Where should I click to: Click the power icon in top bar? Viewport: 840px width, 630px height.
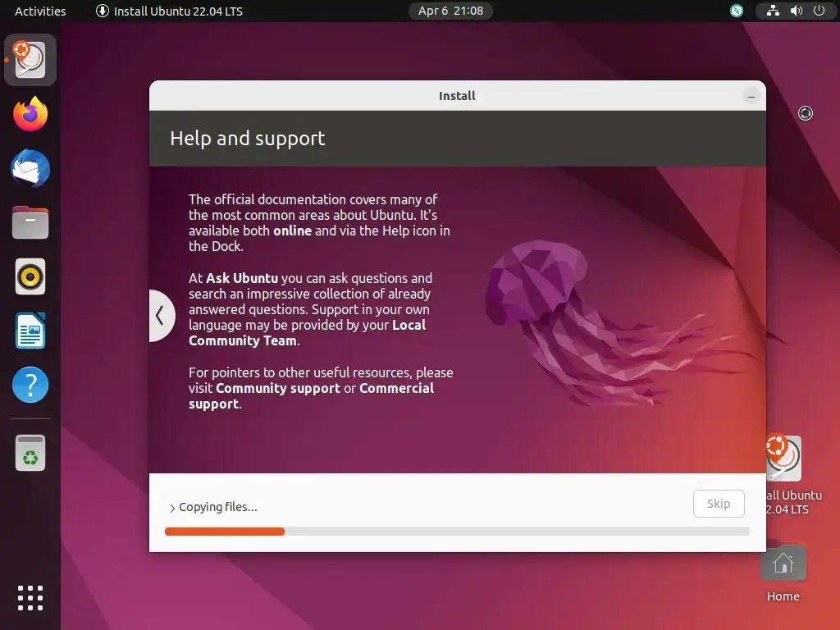[819, 11]
